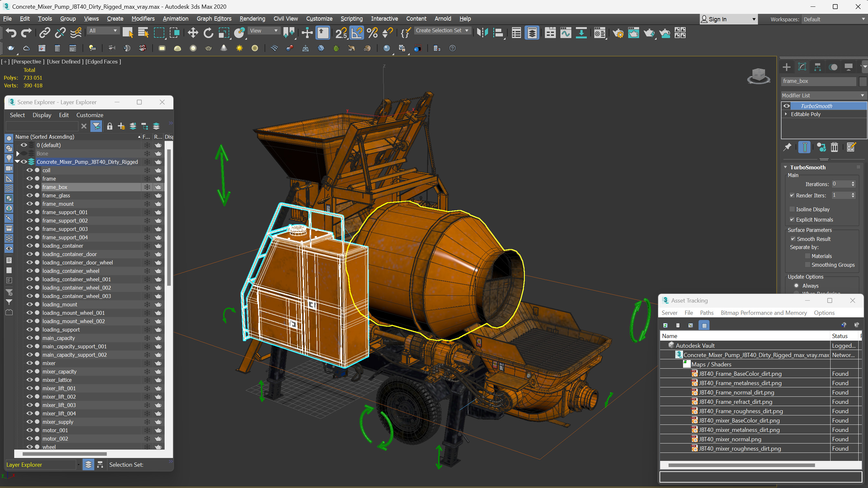The height and width of the screenshot is (488, 868).
Task: Click the Name (Sorted Ascending) column header
Action: click(x=77, y=137)
